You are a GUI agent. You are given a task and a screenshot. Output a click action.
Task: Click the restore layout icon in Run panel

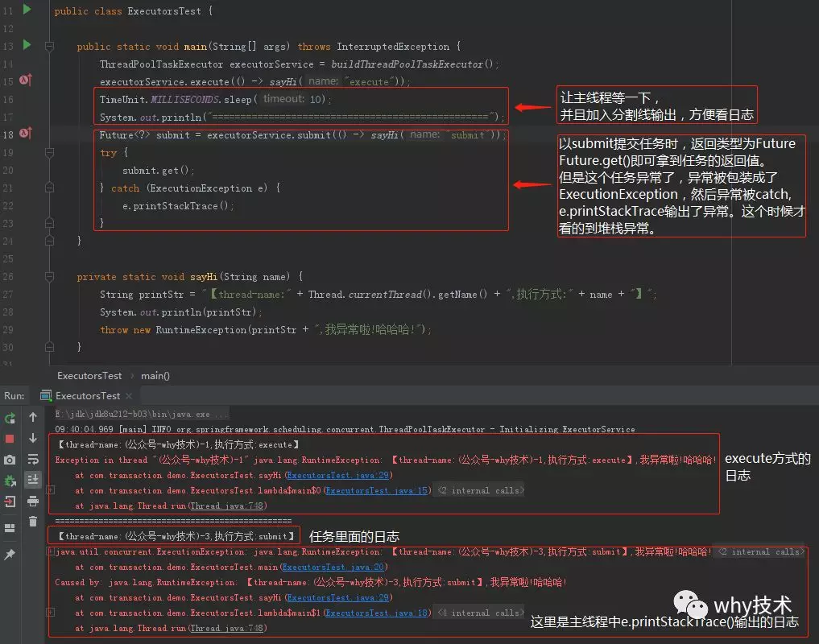pos(10,528)
